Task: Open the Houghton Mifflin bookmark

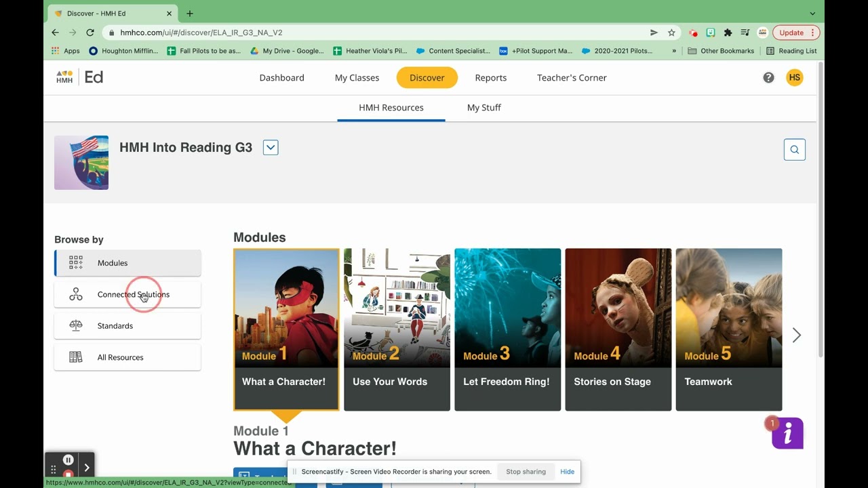Action: 123,51
